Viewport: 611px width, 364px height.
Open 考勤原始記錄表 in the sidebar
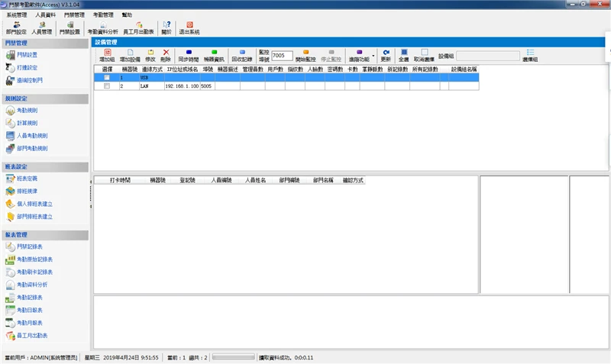[x=30, y=259]
